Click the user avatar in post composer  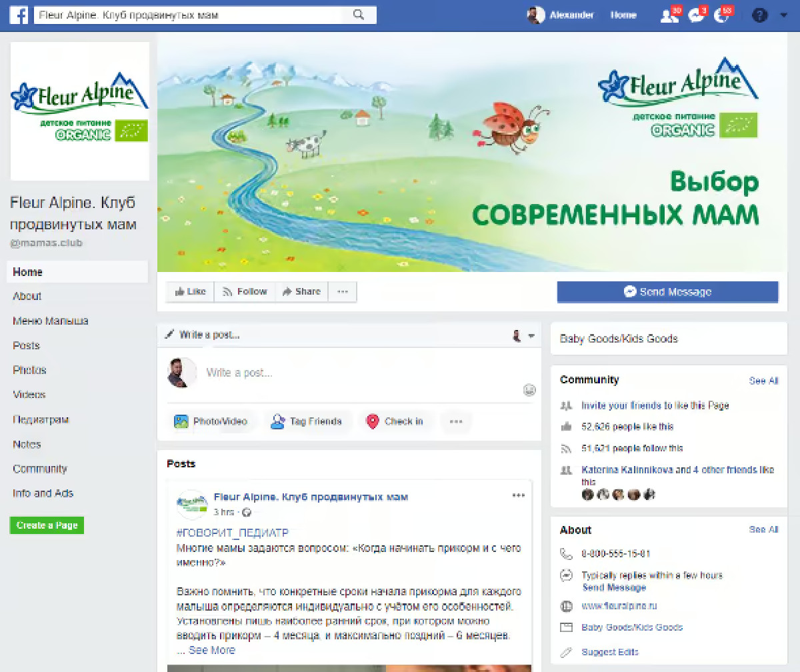[181, 373]
